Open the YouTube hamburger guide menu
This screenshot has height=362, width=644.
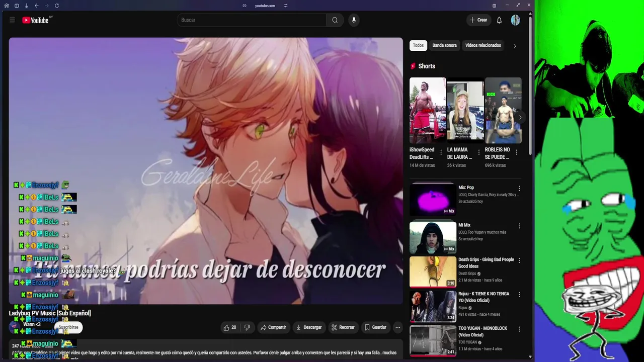(12, 20)
